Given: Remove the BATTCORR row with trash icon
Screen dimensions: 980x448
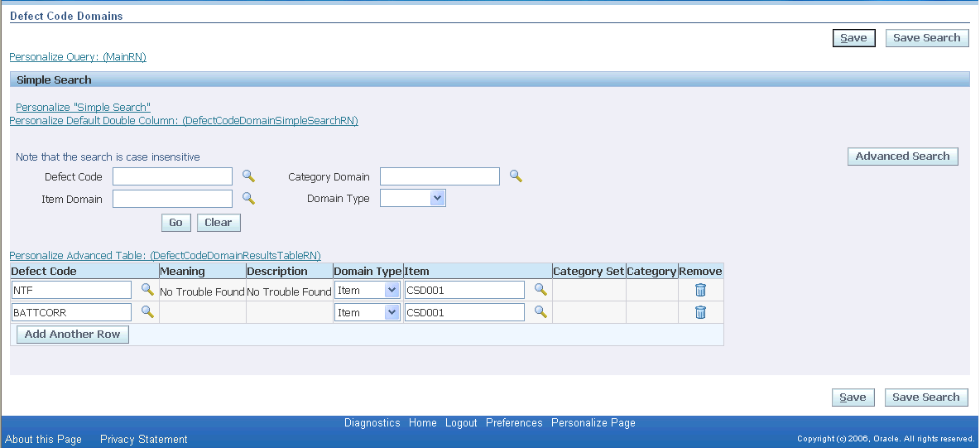Looking at the screenshot, I should (x=700, y=312).
